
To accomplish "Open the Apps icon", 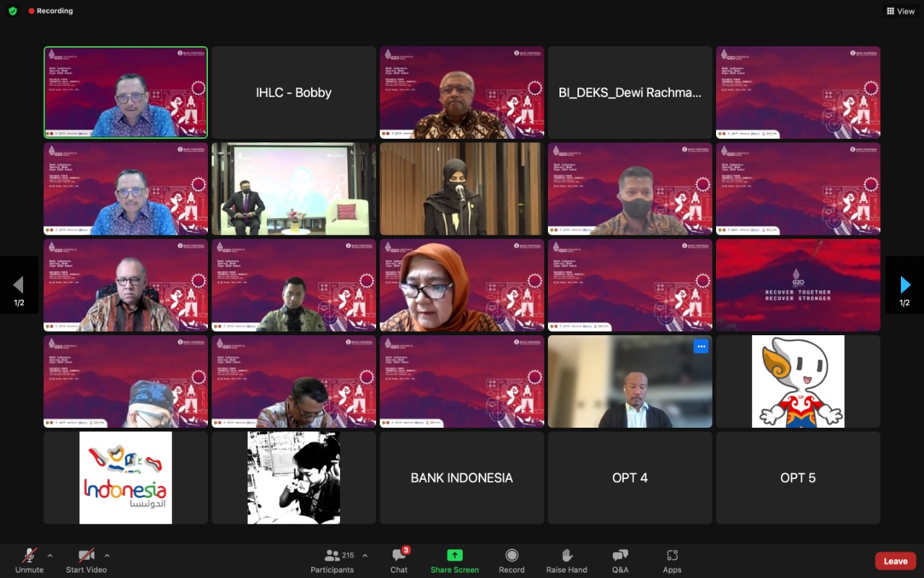I will (x=672, y=556).
